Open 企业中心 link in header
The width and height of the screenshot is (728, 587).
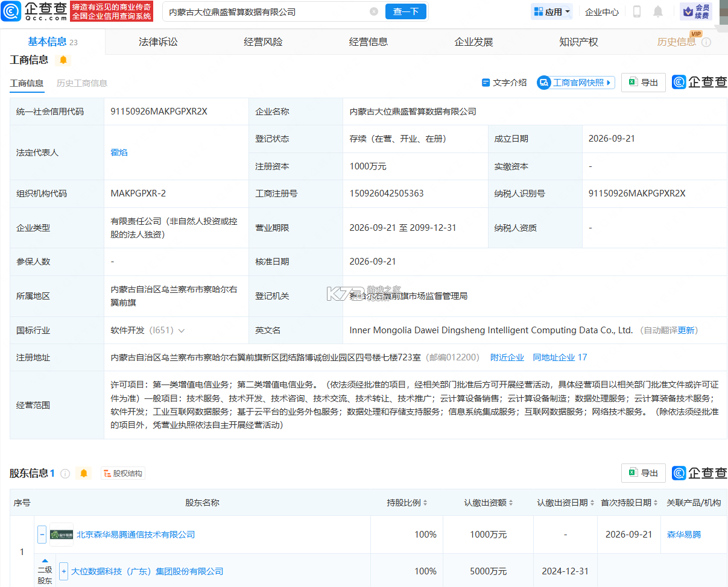pos(602,11)
